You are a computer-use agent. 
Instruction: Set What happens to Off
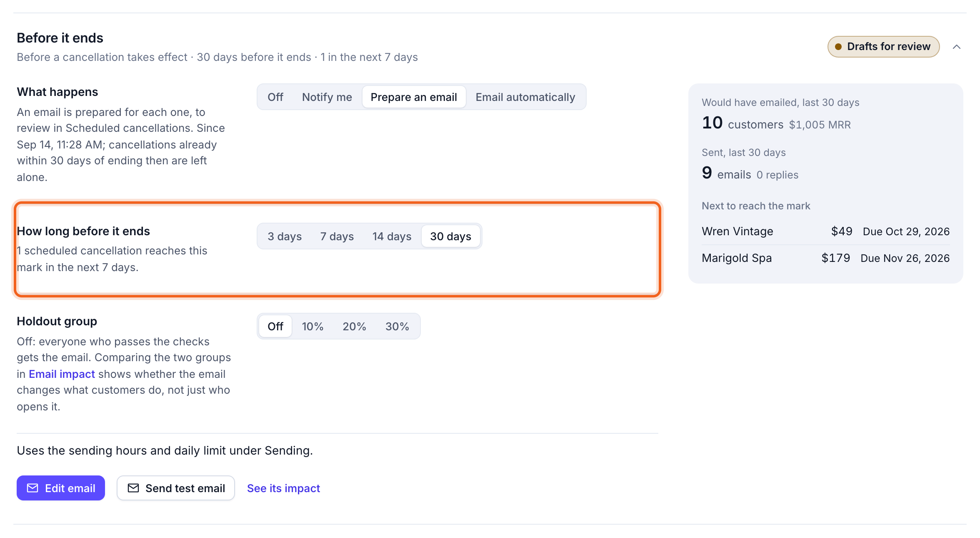click(275, 97)
